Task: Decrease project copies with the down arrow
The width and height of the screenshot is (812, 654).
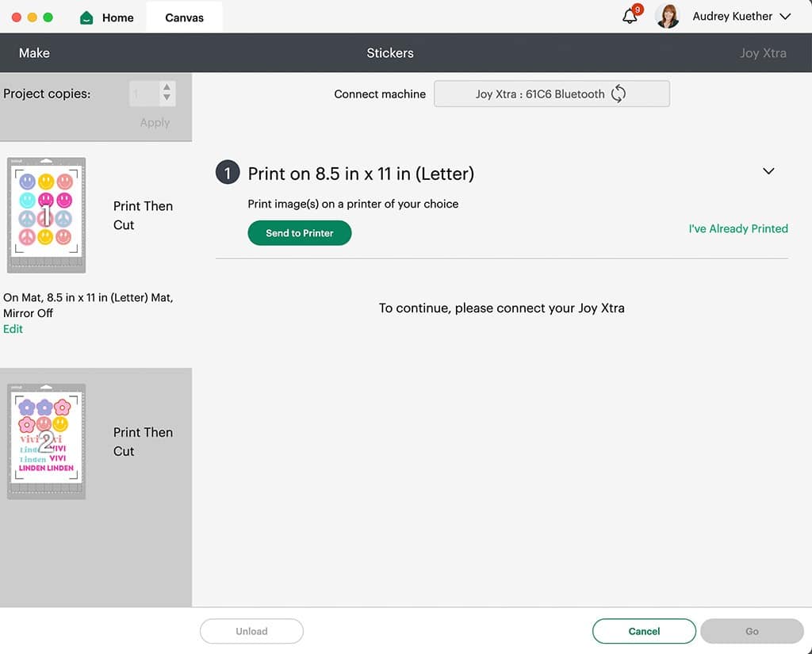Action: coord(167,98)
